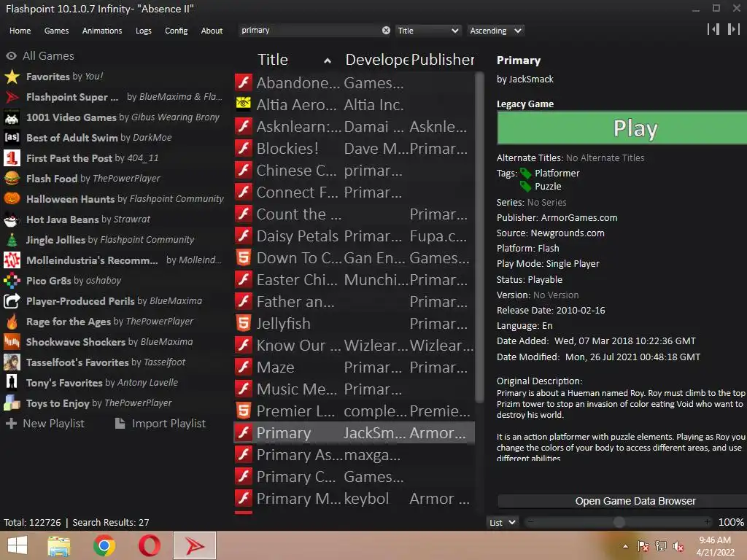
Task: Select the Abandone... game row
Action: (354, 82)
